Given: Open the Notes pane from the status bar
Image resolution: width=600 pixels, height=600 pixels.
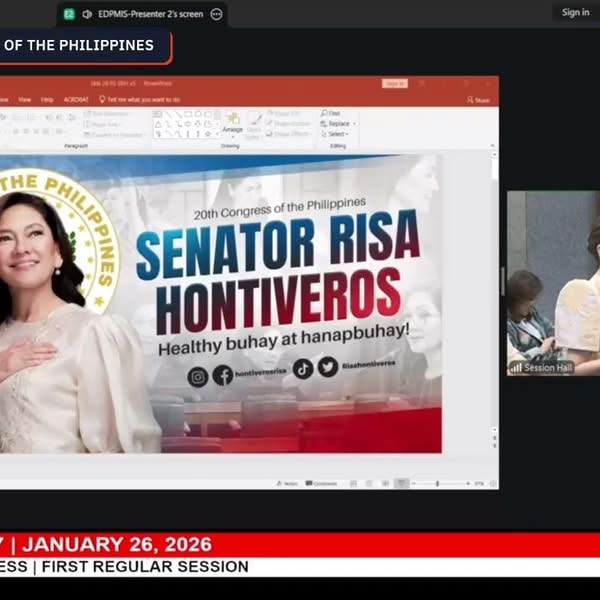Looking at the screenshot, I should [x=288, y=483].
